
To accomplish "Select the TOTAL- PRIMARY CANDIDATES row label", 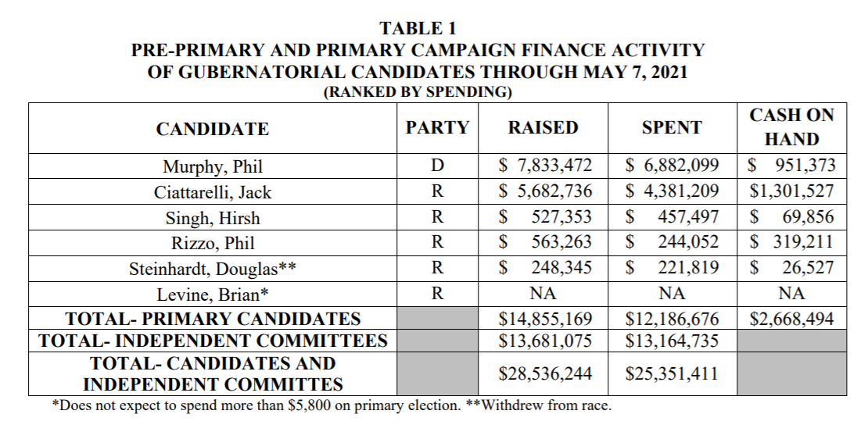I will pos(213,319).
